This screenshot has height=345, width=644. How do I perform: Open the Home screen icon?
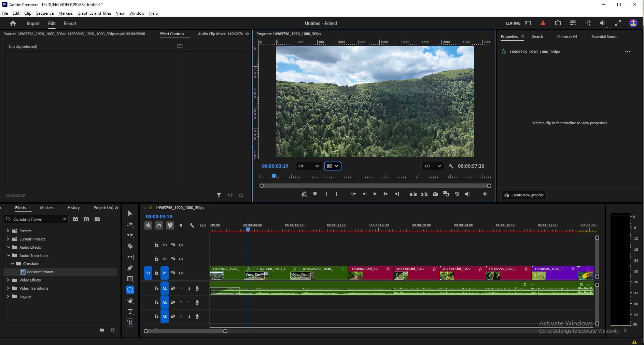[13, 23]
